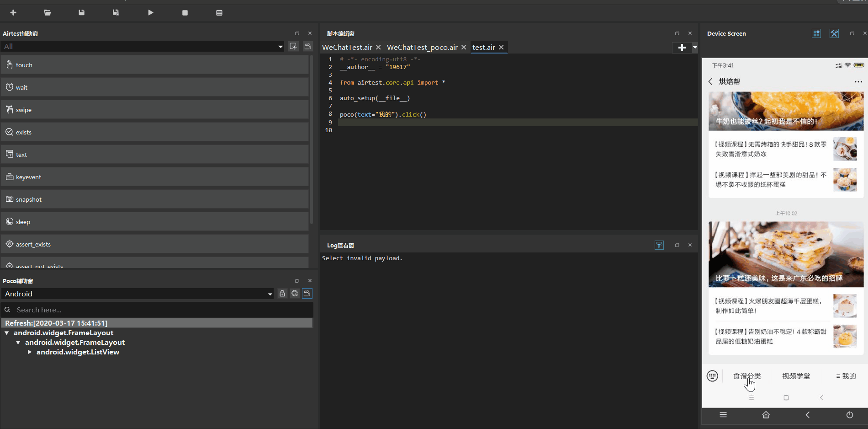Screen dimensions: 868x429
Task: Tap the keyboard icon at bottom of chat
Action: click(712, 376)
